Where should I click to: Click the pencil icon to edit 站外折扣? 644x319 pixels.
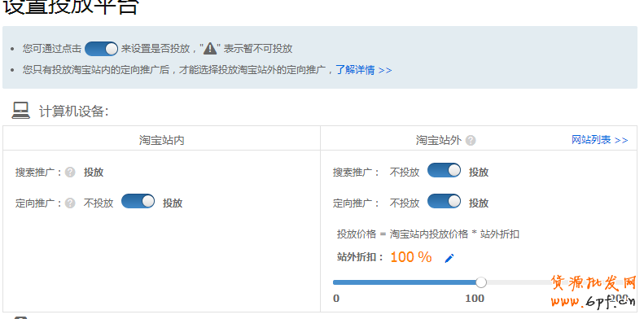(449, 258)
